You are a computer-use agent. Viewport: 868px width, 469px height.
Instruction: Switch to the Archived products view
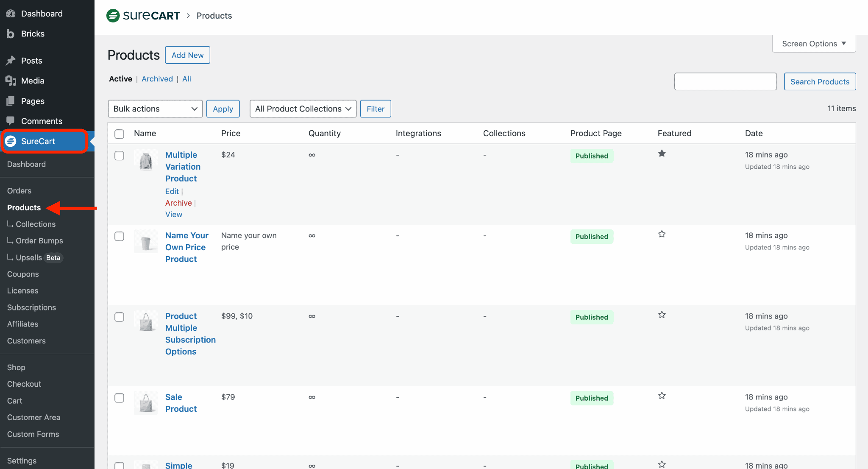tap(157, 79)
